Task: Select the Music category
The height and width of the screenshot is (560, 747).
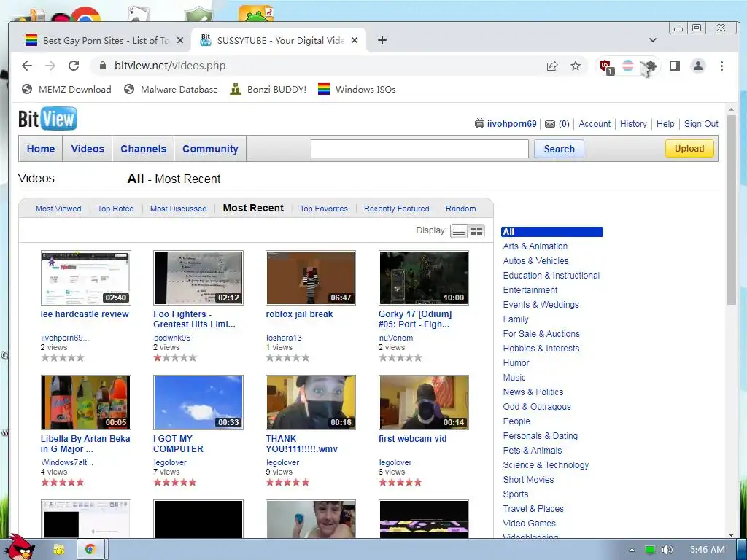Action: coord(514,378)
